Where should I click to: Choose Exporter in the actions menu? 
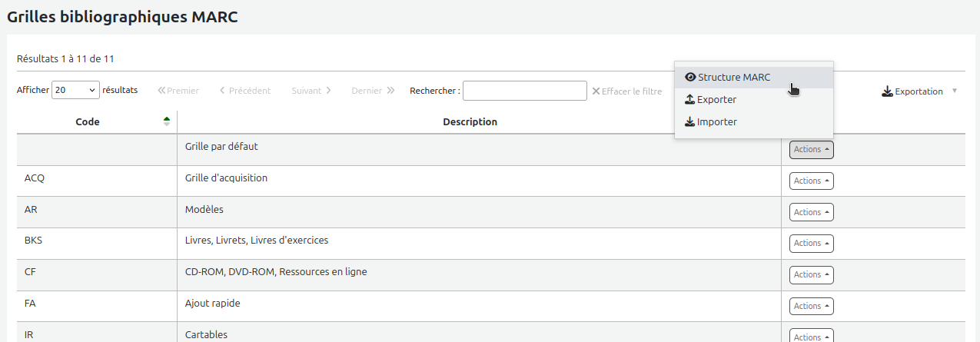click(x=753, y=100)
